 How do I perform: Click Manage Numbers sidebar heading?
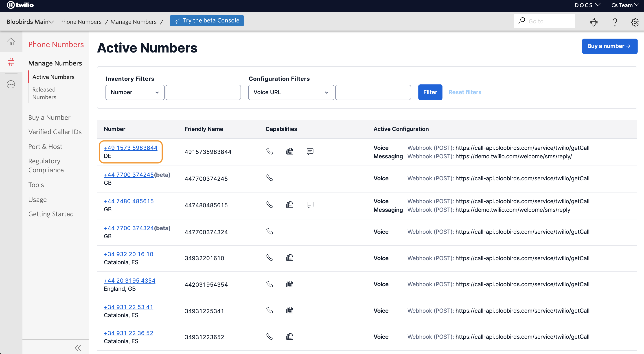[x=55, y=63]
